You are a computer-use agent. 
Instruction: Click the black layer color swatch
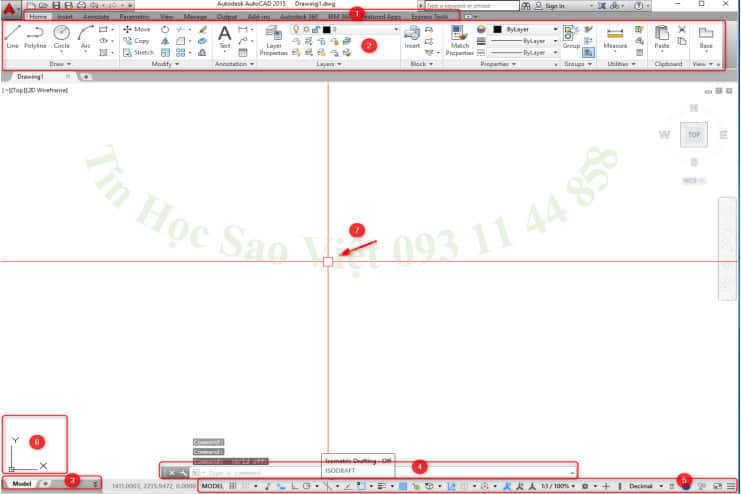[327, 29]
